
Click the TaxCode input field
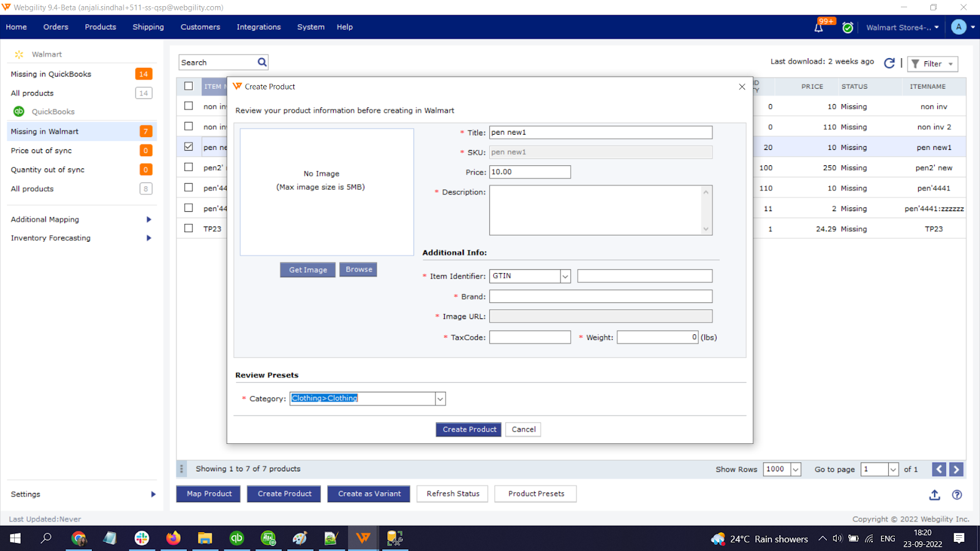(x=530, y=337)
